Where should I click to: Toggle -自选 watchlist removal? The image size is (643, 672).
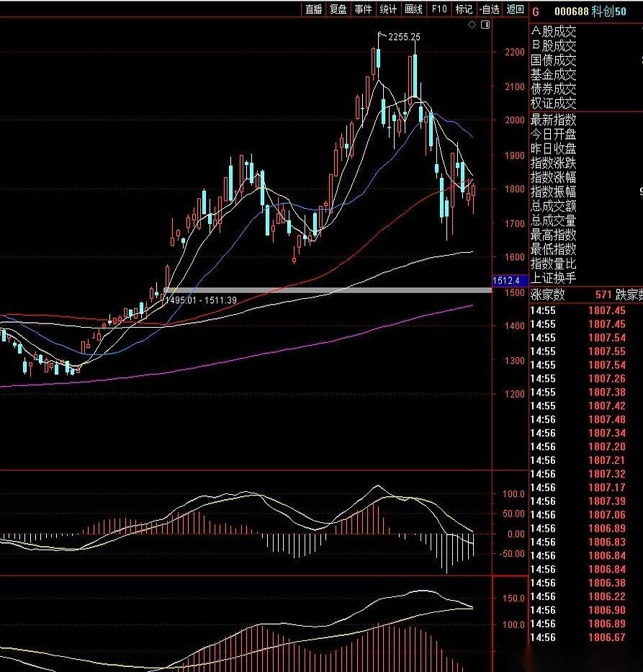click(489, 9)
